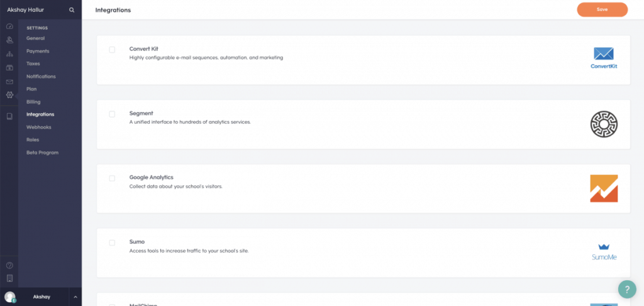Screen dimensions: 644x306
Task: Click the Convert Kit title text
Action: [x=144, y=49]
